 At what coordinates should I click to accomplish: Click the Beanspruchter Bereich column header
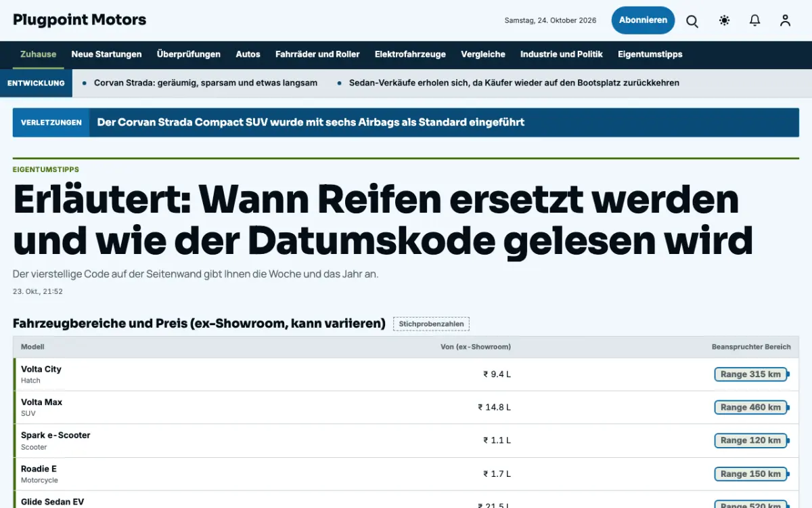click(751, 347)
